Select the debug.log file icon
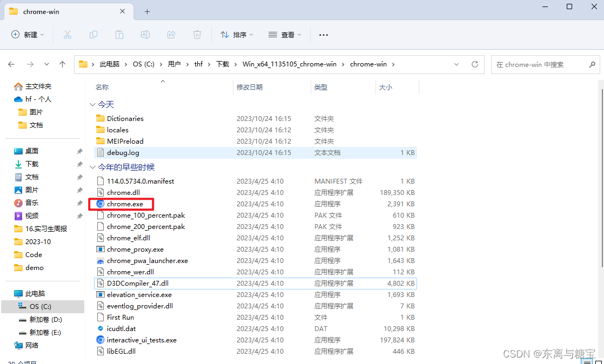The height and width of the screenshot is (364, 604). 100,152
